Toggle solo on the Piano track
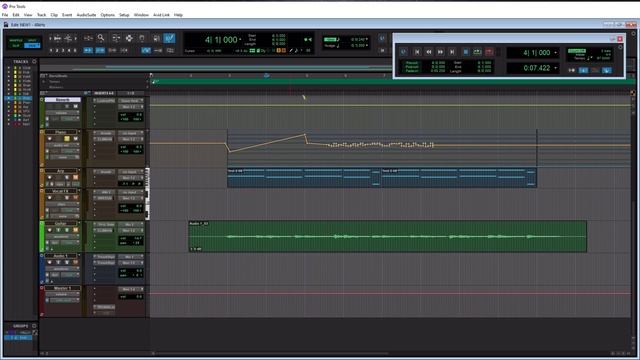The image size is (640, 360). [67, 139]
